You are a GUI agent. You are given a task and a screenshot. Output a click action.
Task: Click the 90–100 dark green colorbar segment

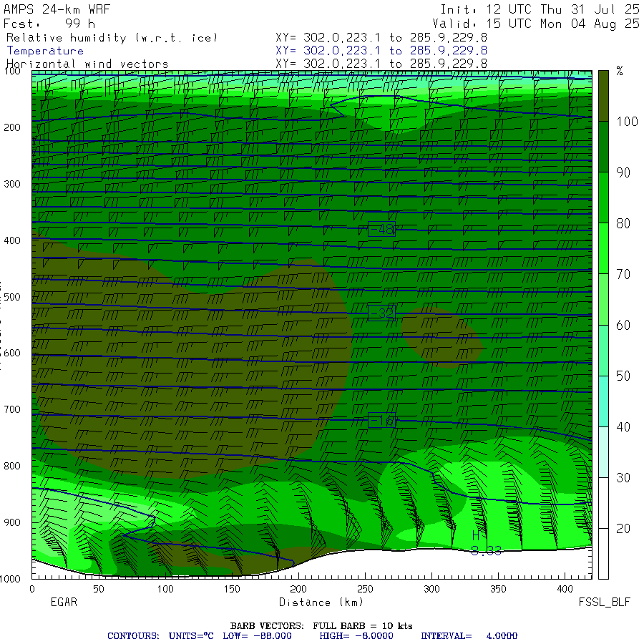[603, 147]
